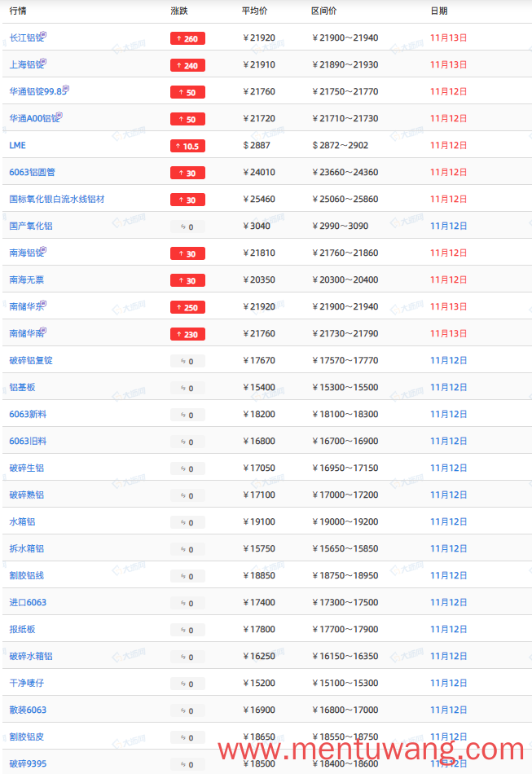Click the chart icon beside 南储华南
The image size is (532, 774).
pyautogui.click(x=43, y=330)
